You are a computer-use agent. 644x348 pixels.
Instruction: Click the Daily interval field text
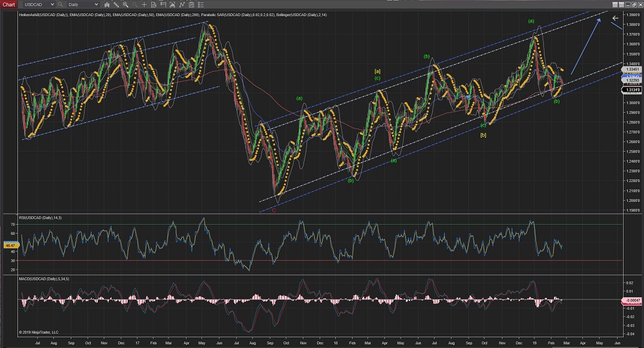pyautogui.click(x=74, y=5)
